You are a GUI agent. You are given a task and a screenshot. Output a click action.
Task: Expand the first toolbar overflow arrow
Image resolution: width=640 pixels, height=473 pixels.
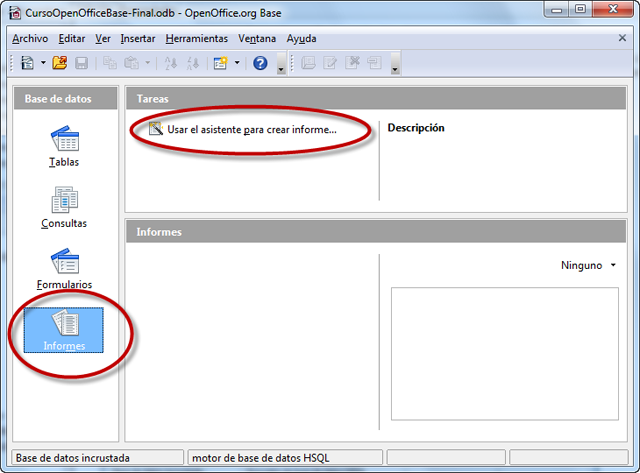(x=281, y=64)
